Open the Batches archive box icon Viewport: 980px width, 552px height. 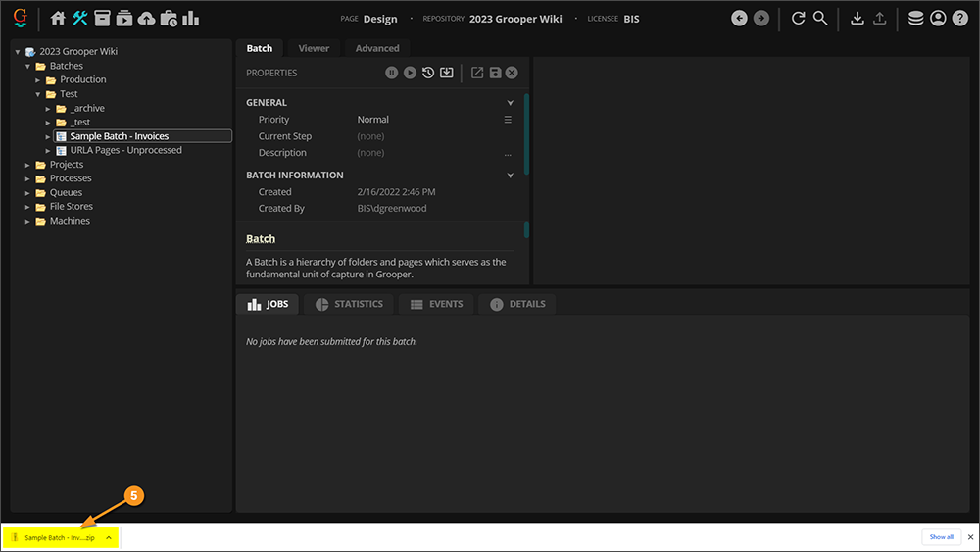click(102, 18)
